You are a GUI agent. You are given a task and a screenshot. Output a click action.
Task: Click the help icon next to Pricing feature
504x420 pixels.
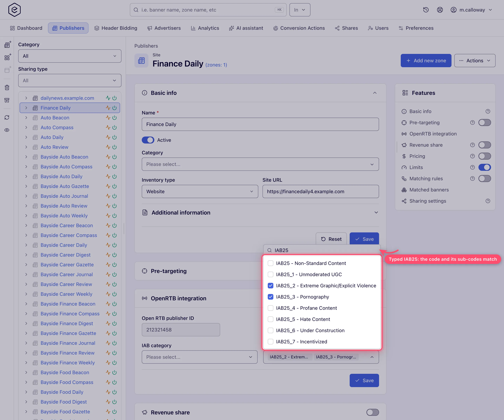[x=472, y=156]
